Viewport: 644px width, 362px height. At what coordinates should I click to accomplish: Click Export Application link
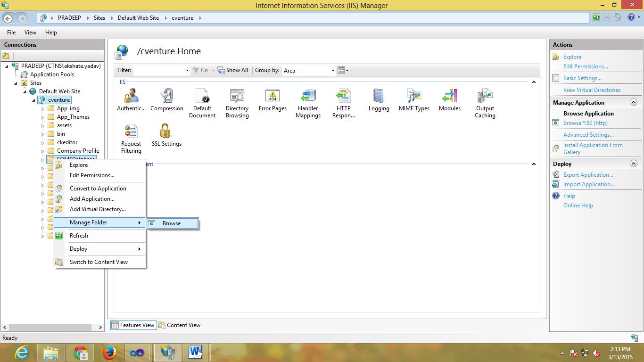588,175
